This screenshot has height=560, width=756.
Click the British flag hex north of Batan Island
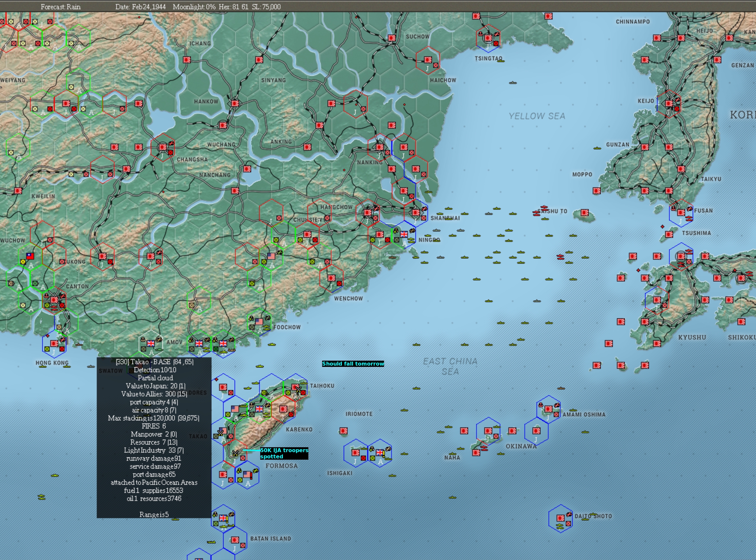tap(223, 518)
